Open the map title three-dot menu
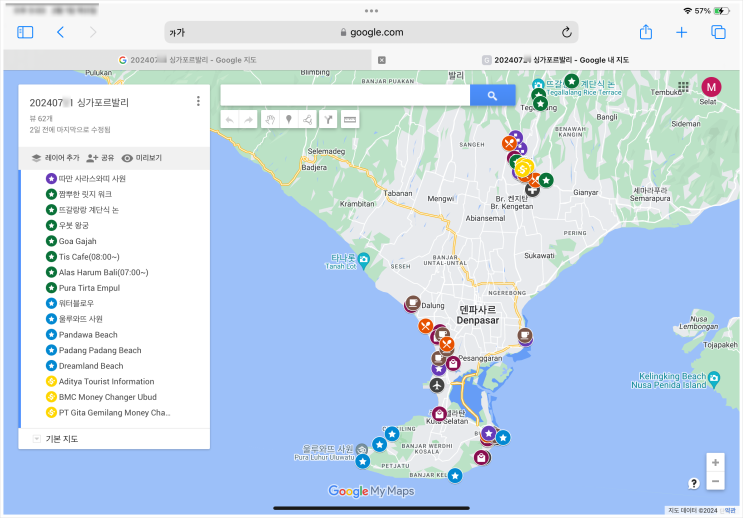This screenshot has width=743, height=518. [x=198, y=101]
